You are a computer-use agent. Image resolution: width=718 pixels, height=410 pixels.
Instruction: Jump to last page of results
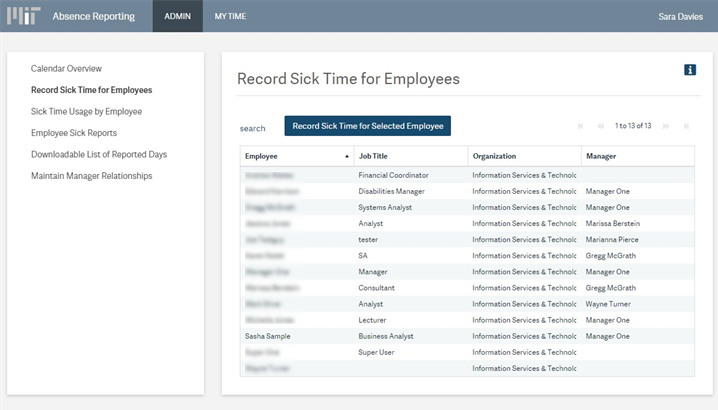point(686,126)
